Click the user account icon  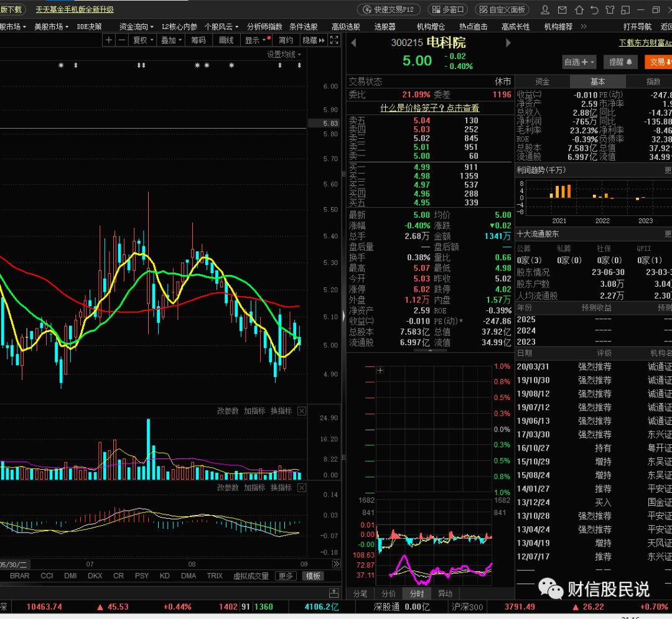coord(545,9)
